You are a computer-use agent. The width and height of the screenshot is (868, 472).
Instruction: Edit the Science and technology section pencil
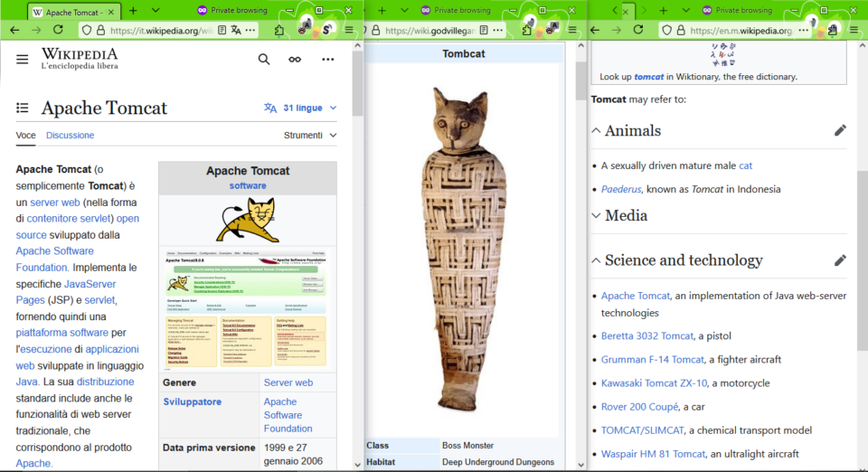840,260
